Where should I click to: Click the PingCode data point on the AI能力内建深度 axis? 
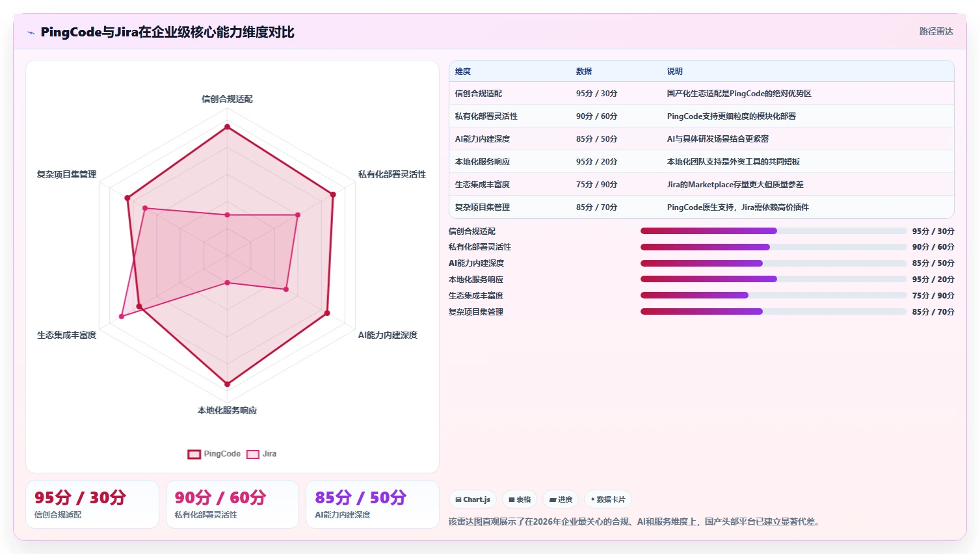pos(327,313)
